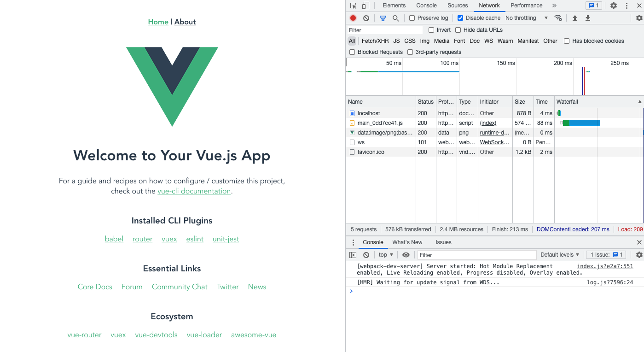Screen dimensions: 644x352
Task: Open console settings gear icon
Action: (x=639, y=255)
